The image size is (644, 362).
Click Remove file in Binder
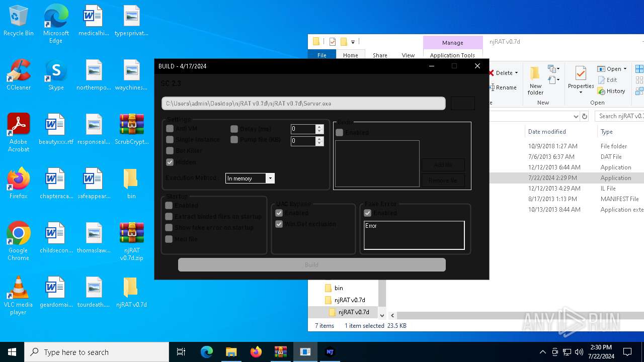(443, 180)
